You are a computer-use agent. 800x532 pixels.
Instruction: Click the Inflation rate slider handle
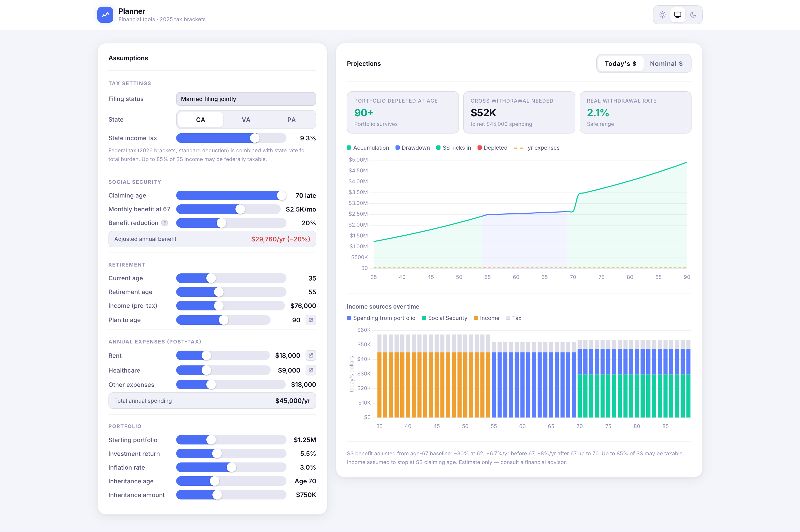(x=231, y=467)
